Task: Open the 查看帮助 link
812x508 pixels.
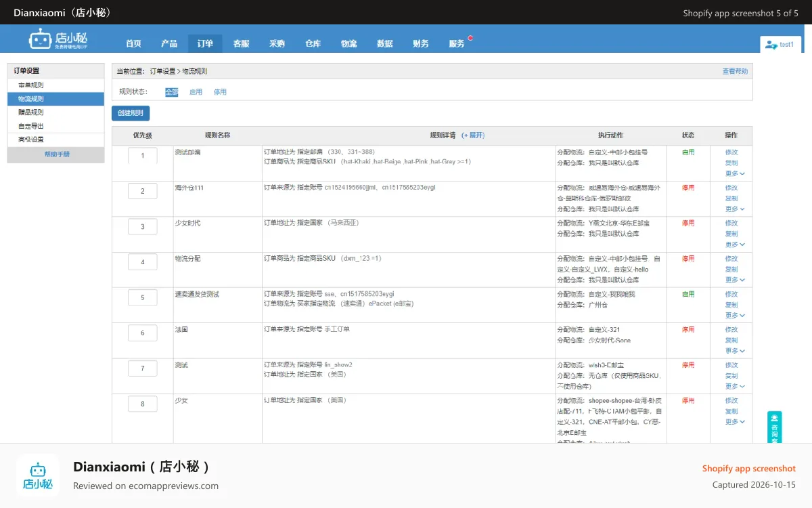Action: coord(735,71)
